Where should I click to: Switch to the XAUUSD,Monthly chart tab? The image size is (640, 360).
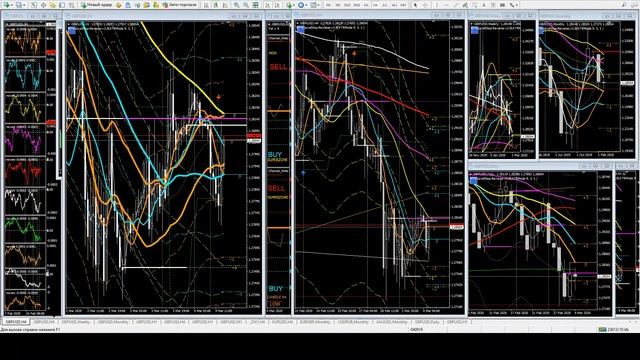[392, 322]
